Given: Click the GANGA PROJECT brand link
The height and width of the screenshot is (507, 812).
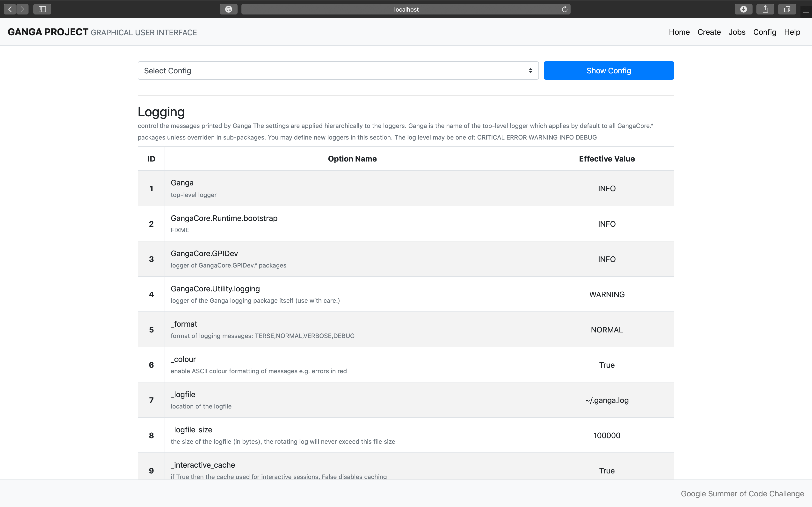Looking at the screenshot, I should tap(48, 32).
